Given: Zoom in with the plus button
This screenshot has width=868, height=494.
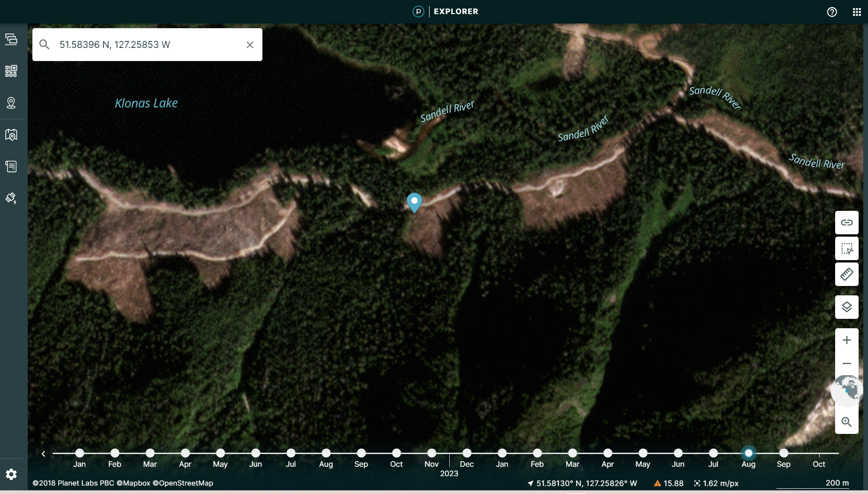Looking at the screenshot, I should tap(847, 340).
